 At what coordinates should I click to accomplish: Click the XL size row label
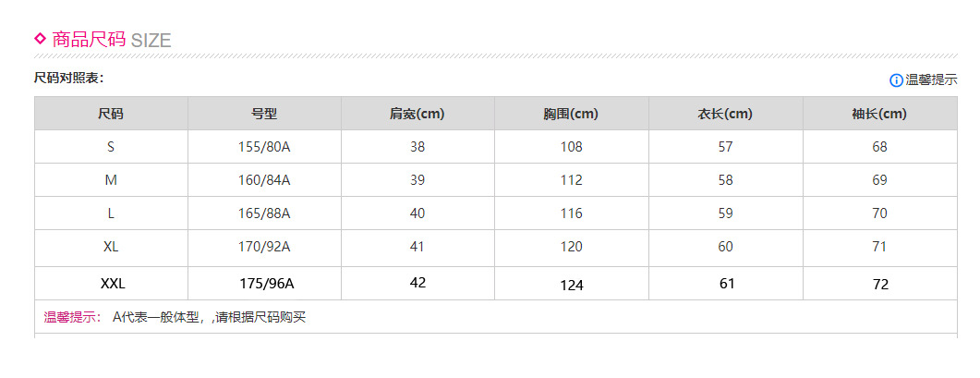(111, 247)
